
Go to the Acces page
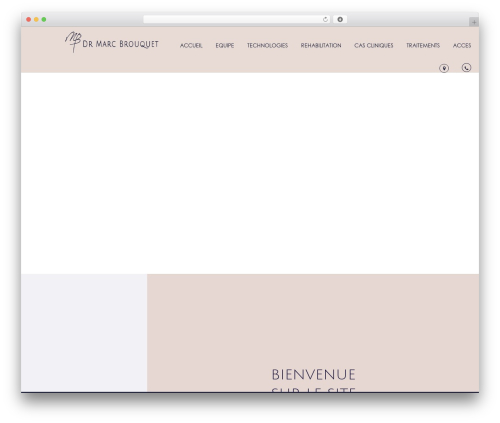462,45
